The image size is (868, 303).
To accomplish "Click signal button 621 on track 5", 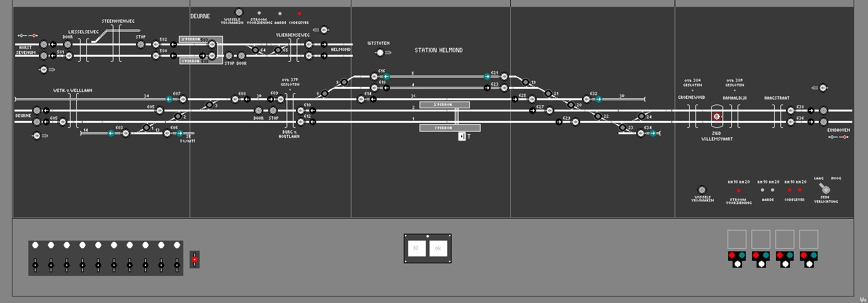I will (504, 76).
